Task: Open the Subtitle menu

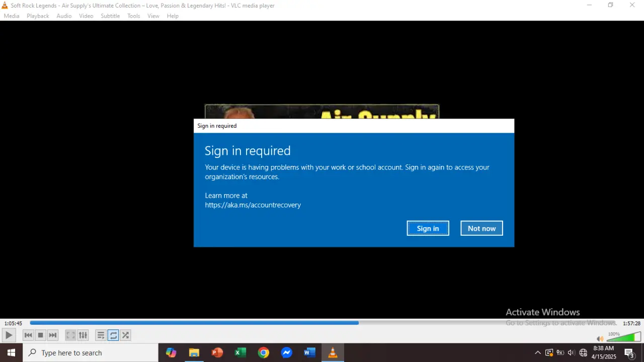Action: pos(110,16)
